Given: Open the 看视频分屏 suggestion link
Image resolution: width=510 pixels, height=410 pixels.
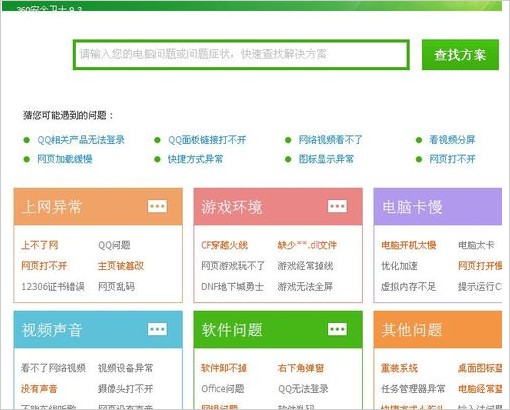Looking at the screenshot, I should (x=452, y=140).
